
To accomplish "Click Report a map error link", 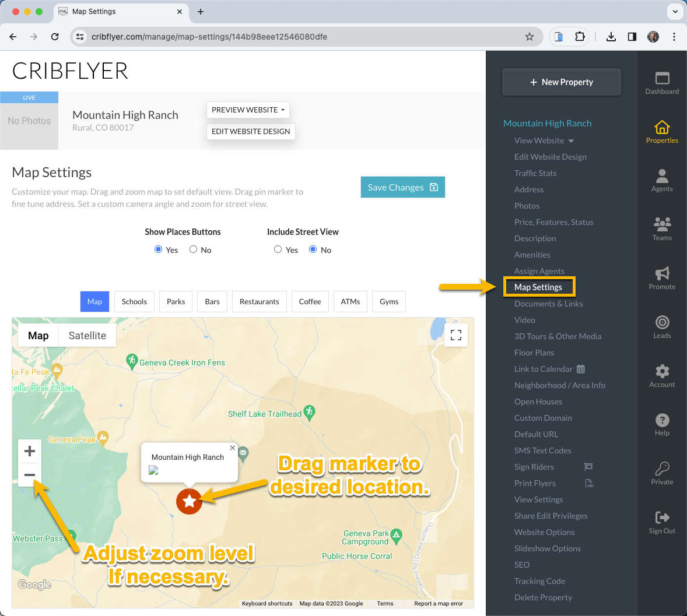I will click(438, 603).
